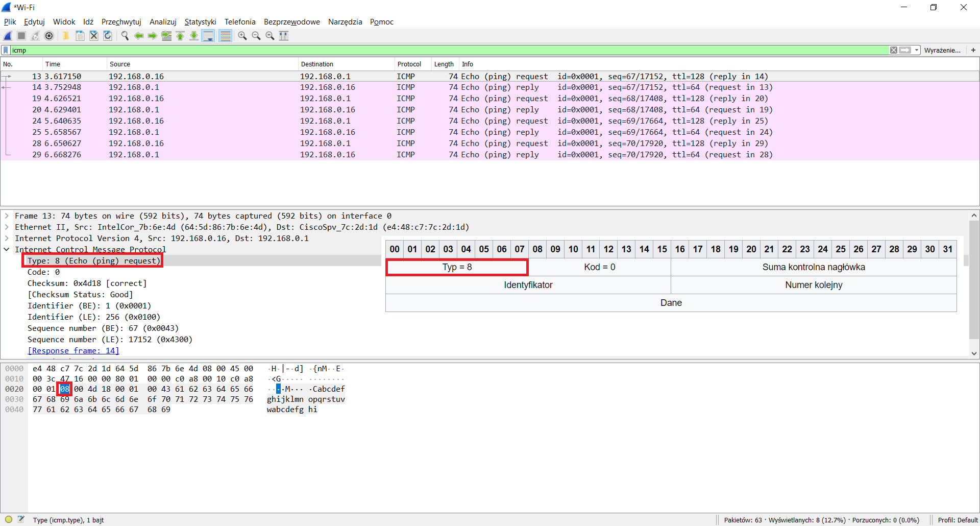Expand Internet Protocol Version 4 node
Image resolution: width=980 pixels, height=526 pixels.
[7, 238]
